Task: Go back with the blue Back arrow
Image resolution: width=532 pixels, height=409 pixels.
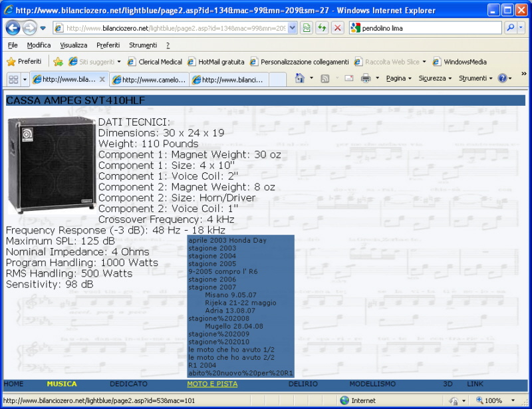Action: (13, 28)
